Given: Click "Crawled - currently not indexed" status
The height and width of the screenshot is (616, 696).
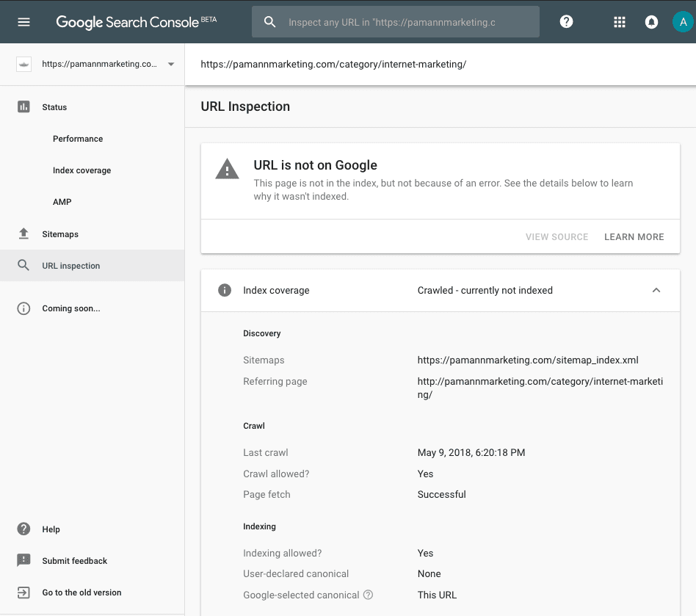Looking at the screenshot, I should [485, 290].
